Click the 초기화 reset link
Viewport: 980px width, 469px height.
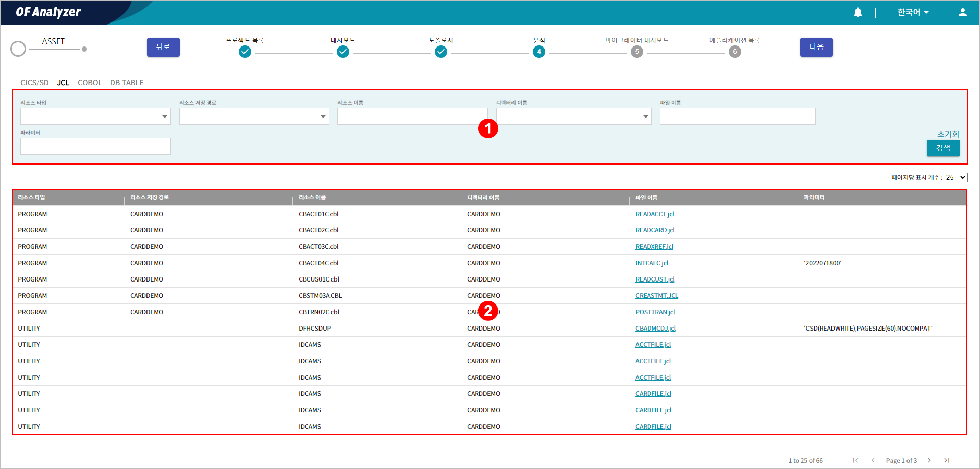(948, 134)
